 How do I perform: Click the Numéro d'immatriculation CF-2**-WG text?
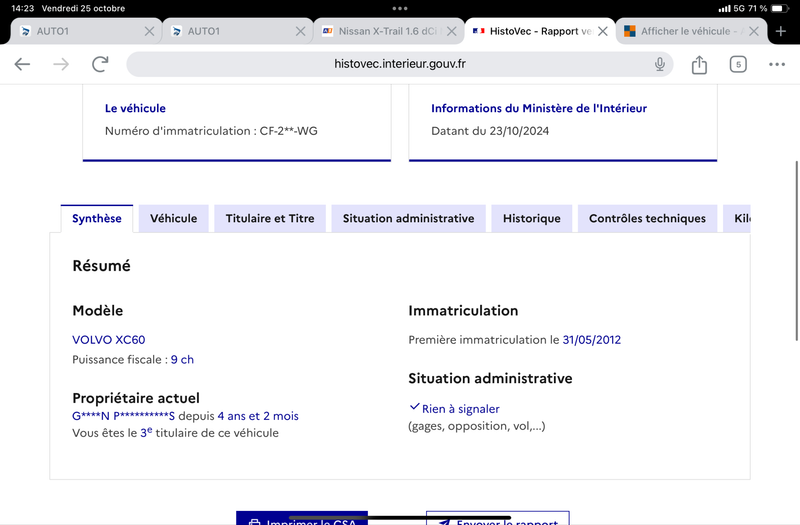point(211,131)
